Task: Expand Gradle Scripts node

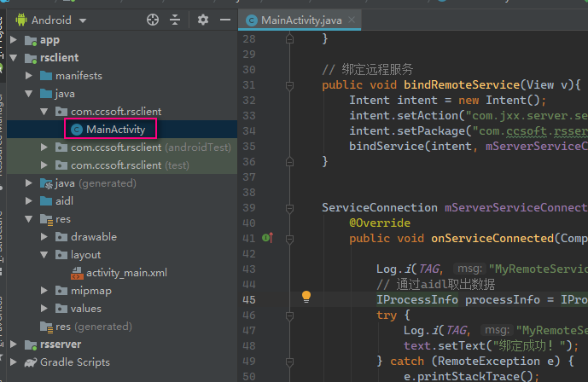Action: coord(14,362)
